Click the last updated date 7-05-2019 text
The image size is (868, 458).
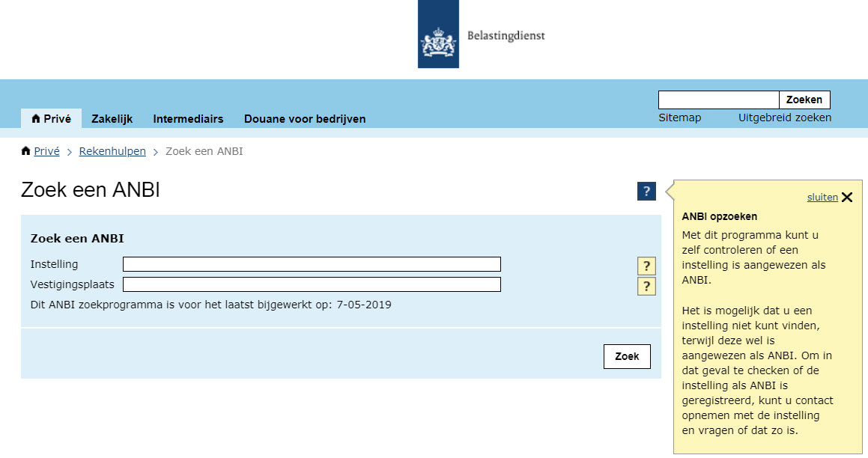pyautogui.click(x=364, y=305)
